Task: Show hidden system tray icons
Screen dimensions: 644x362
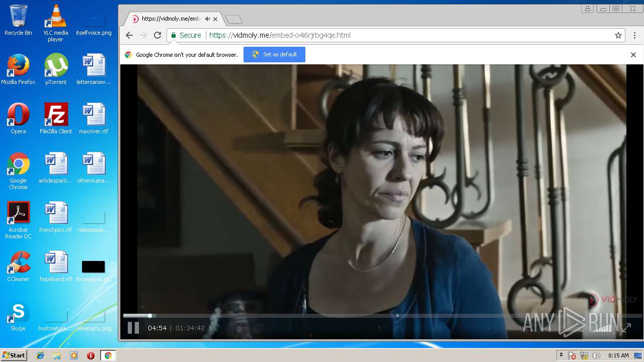Action: 561,355
